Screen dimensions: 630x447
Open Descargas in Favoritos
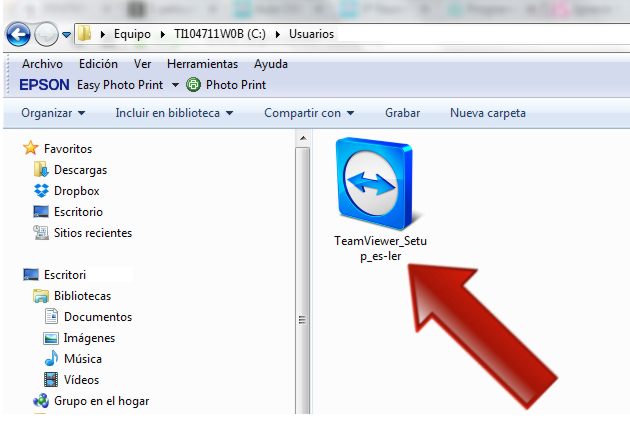coord(80,170)
